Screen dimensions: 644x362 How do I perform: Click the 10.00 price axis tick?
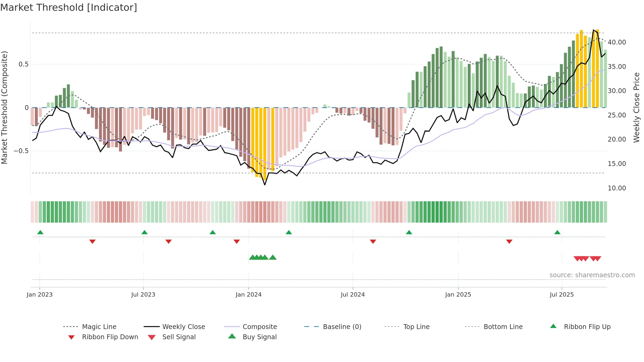617,188
